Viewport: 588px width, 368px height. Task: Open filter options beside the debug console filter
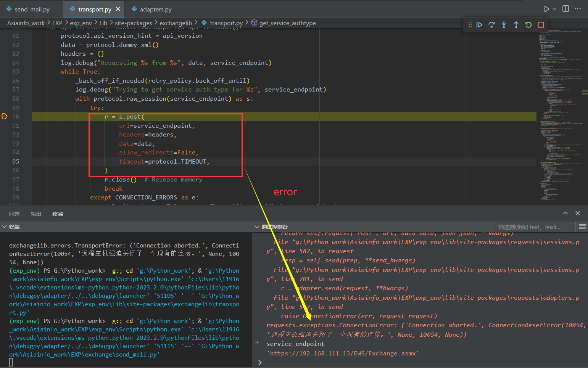pos(582,227)
